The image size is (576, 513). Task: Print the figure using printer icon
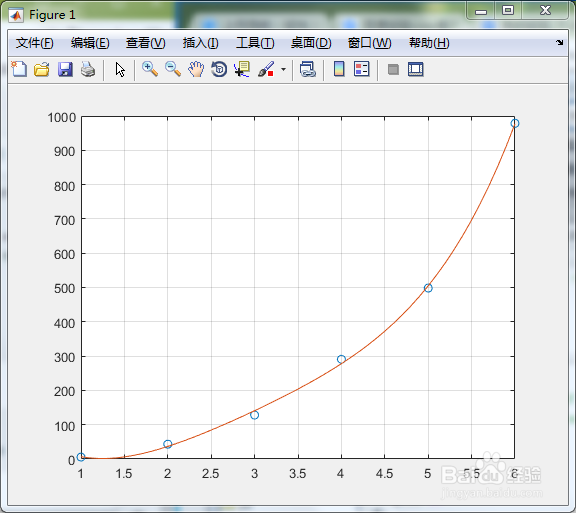click(x=88, y=69)
